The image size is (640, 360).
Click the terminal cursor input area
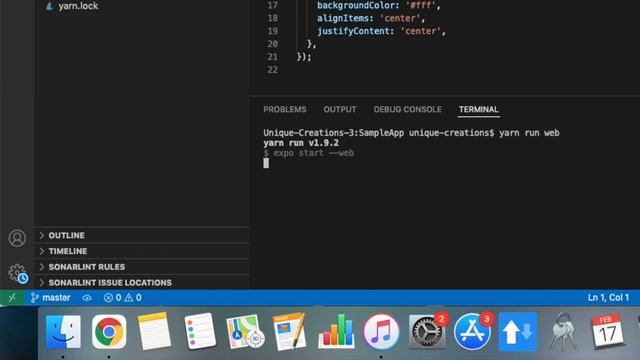[x=266, y=163]
